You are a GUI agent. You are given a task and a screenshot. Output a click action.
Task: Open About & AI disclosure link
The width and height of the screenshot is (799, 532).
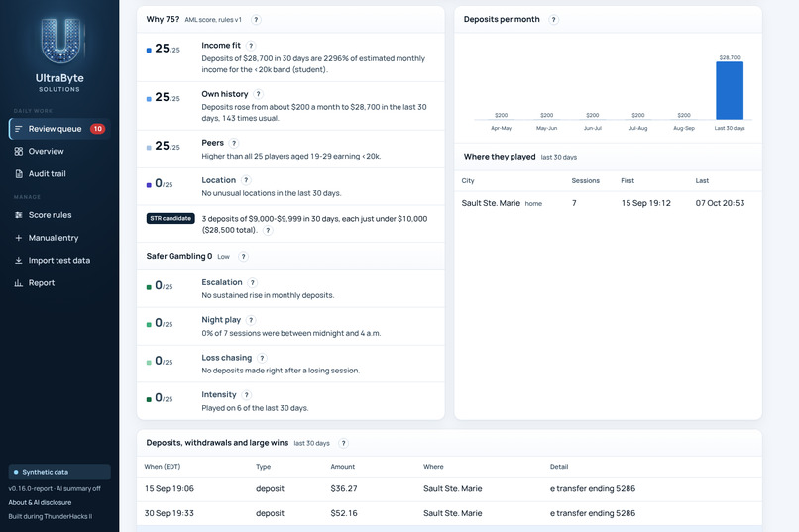[x=40, y=502]
